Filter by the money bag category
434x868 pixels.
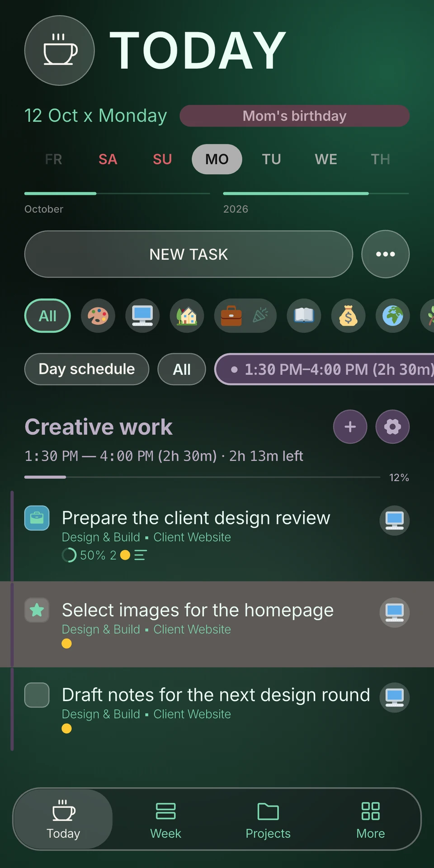click(348, 316)
